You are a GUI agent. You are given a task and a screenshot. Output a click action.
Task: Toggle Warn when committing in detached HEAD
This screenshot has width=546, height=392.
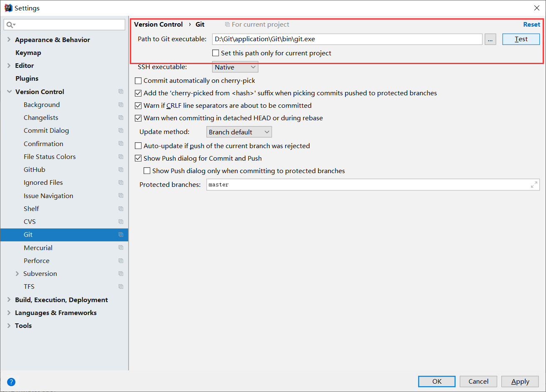click(138, 118)
